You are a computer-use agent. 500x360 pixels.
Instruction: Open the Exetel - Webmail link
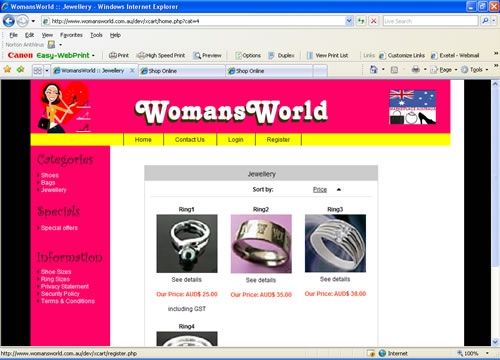[x=455, y=55]
